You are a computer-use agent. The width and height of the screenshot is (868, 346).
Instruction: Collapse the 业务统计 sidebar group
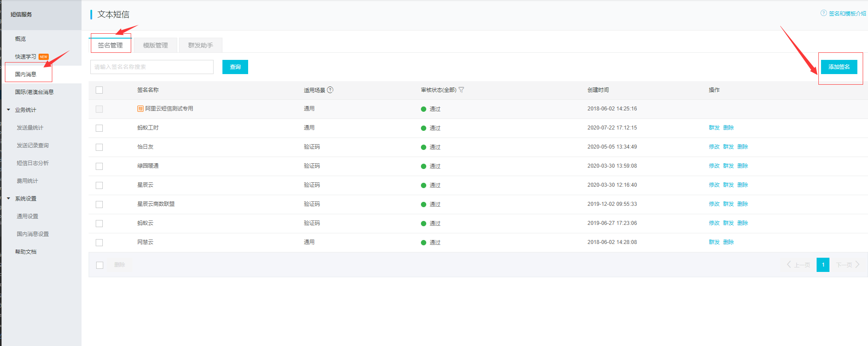click(x=8, y=110)
